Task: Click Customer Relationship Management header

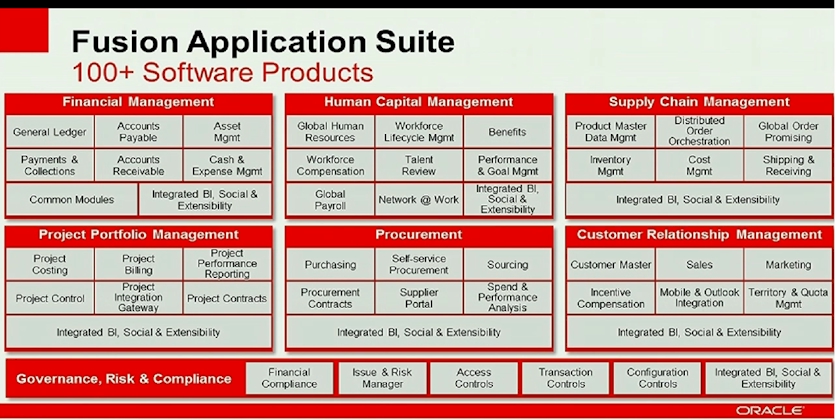Action: (699, 235)
